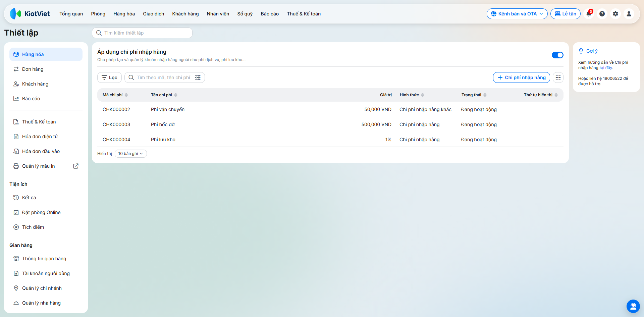This screenshot has width=644, height=317.
Task: Toggle off Áp dụng chi phí nhập hàng
Action: pos(557,55)
